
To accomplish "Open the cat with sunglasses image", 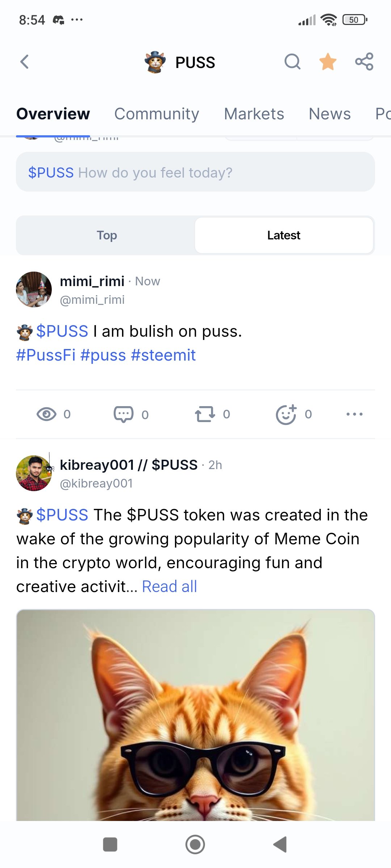I will pyautogui.click(x=195, y=715).
